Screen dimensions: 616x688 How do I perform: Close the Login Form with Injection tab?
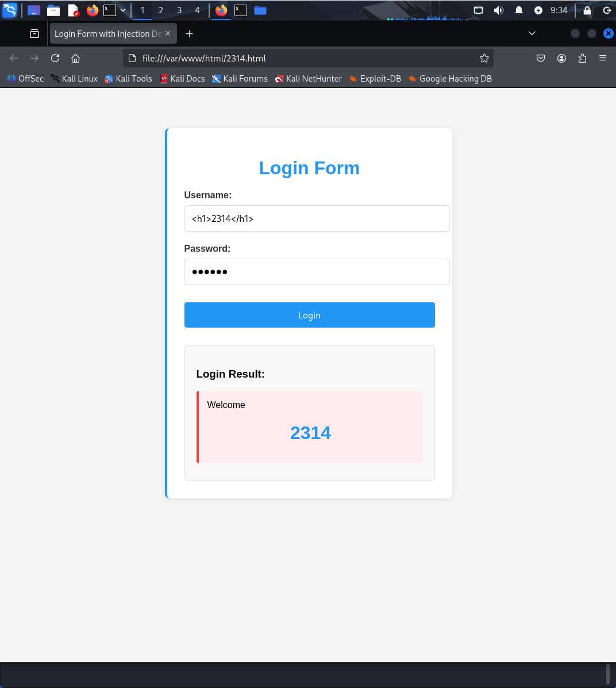tap(168, 33)
